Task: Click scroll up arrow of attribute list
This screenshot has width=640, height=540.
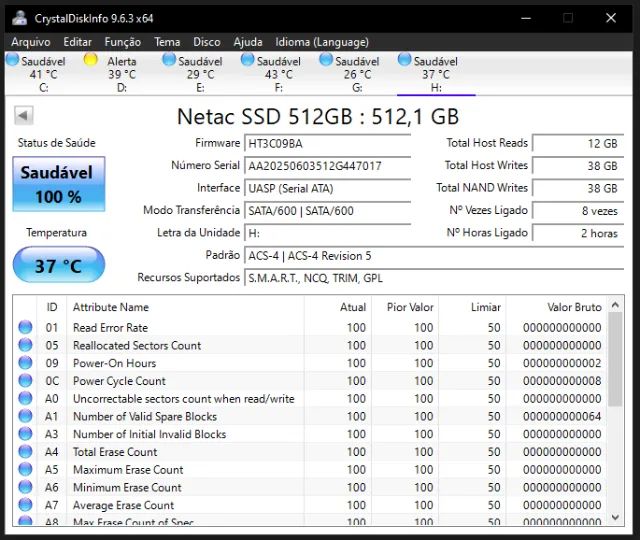Action: 616,305
